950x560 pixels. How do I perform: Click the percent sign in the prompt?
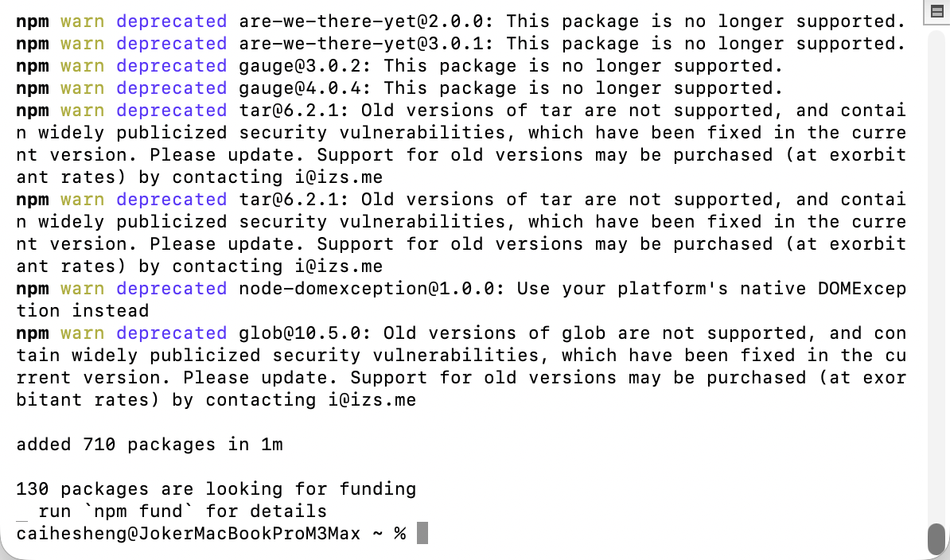(x=399, y=534)
